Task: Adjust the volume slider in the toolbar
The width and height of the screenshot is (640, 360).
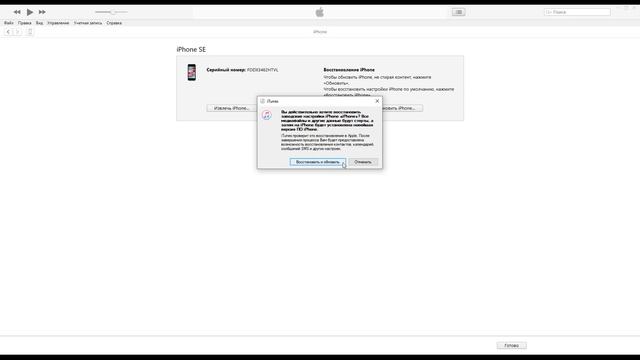Action: 111,12
